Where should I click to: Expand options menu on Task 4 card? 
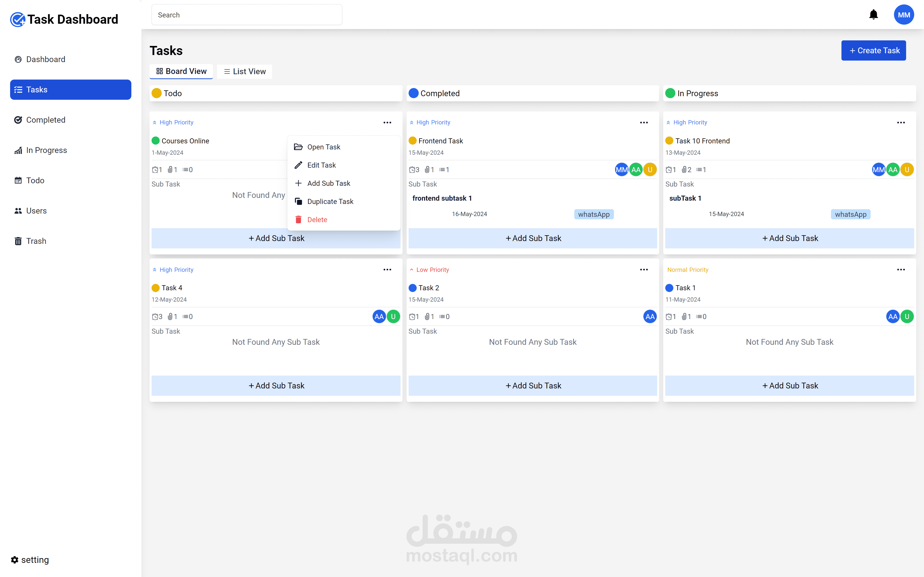pos(387,269)
